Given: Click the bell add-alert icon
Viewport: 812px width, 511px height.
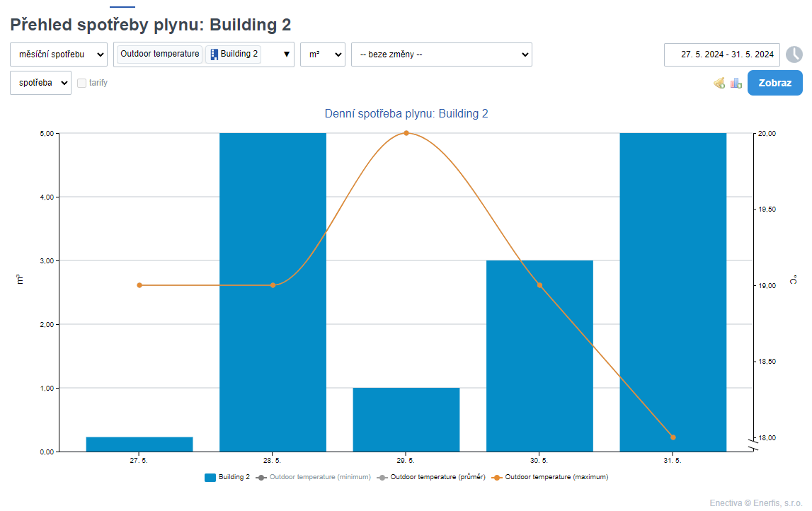Looking at the screenshot, I should (719, 83).
